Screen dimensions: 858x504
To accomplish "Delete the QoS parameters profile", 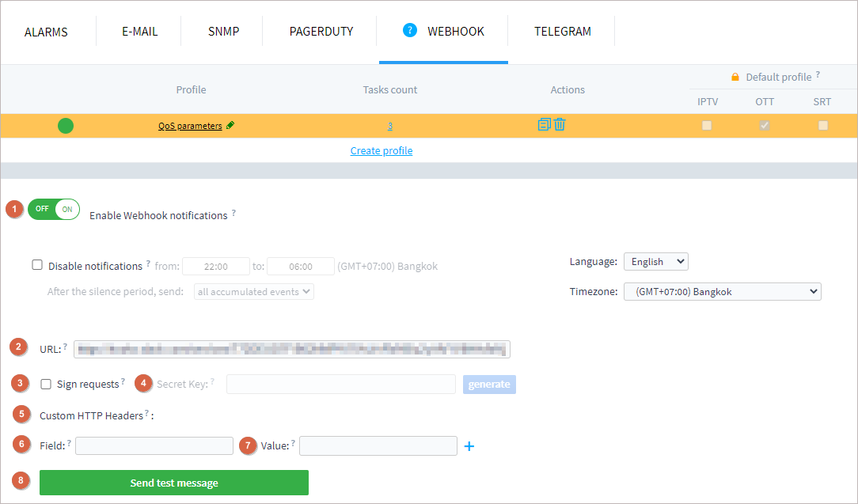I will pyautogui.click(x=560, y=125).
